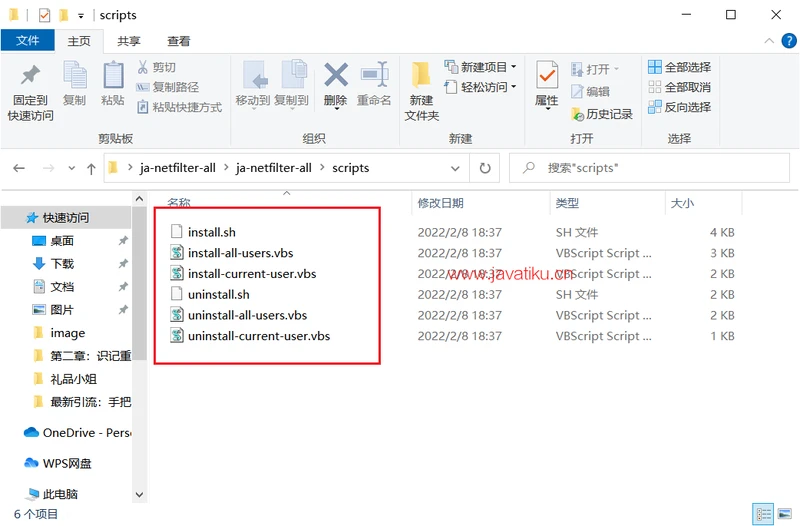The width and height of the screenshot is (800, 526).
Task: Click 反向选择 invert selection button
Action: [x=679, y=107]
